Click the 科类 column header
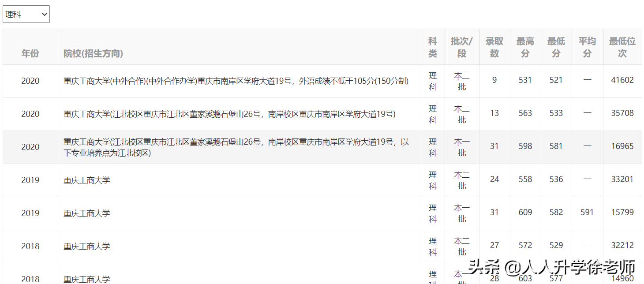Viewport: 644px width, 284px height. [433, 47]
